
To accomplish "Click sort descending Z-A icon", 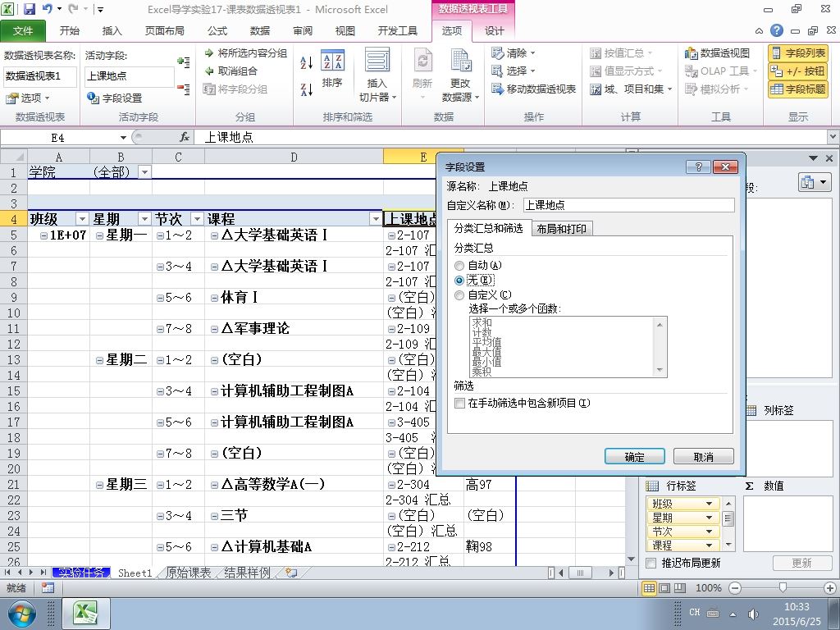I will click(x=307, y=89).
